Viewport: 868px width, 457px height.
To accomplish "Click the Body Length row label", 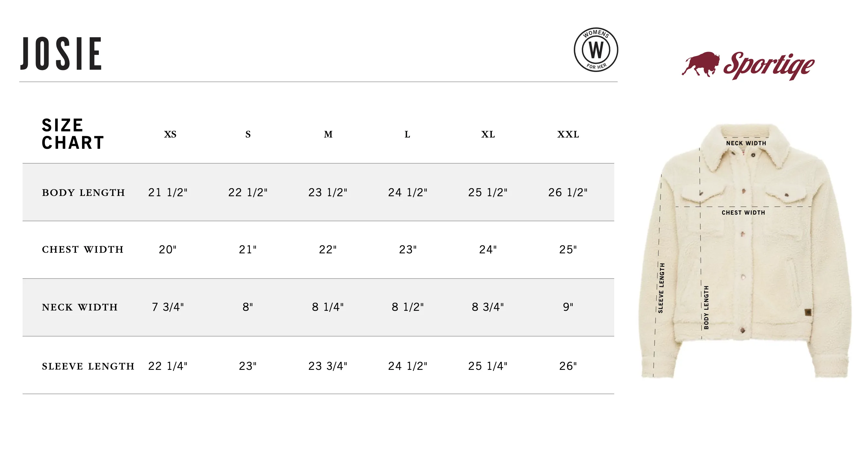I will click(83, 193).
